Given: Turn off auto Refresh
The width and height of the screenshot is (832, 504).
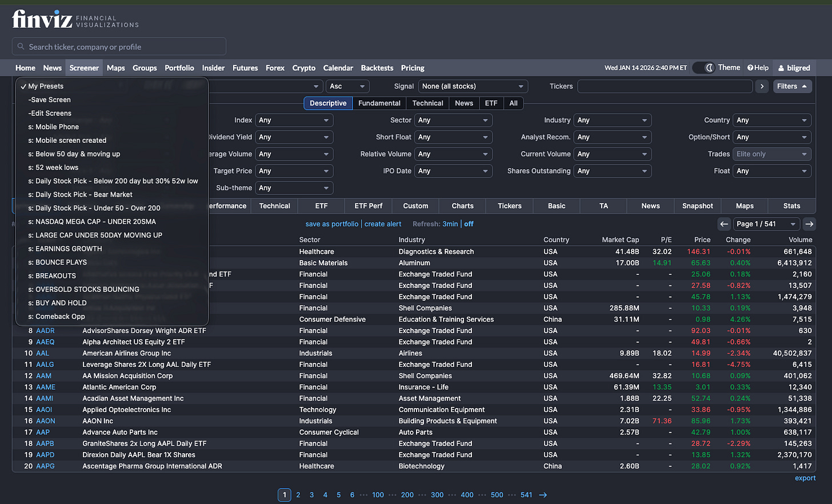Looking at the screenshot, I should pyautogui.click(x=469, y=224).
